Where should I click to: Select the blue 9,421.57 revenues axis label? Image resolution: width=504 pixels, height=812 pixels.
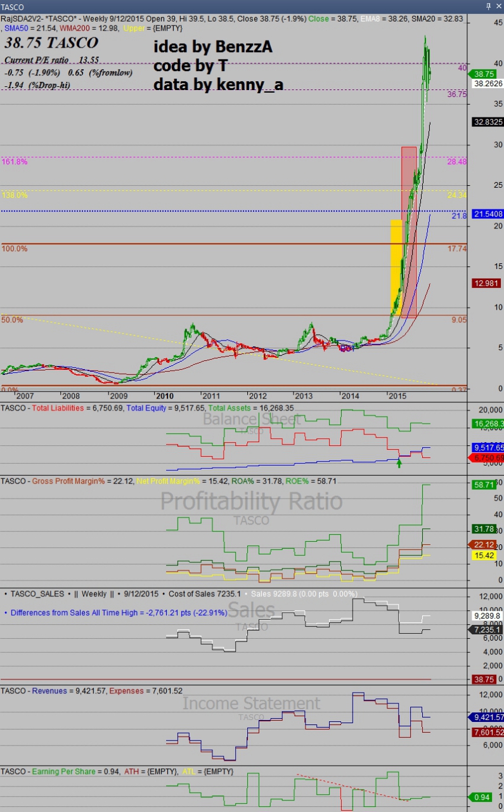(x=487, y=717)
